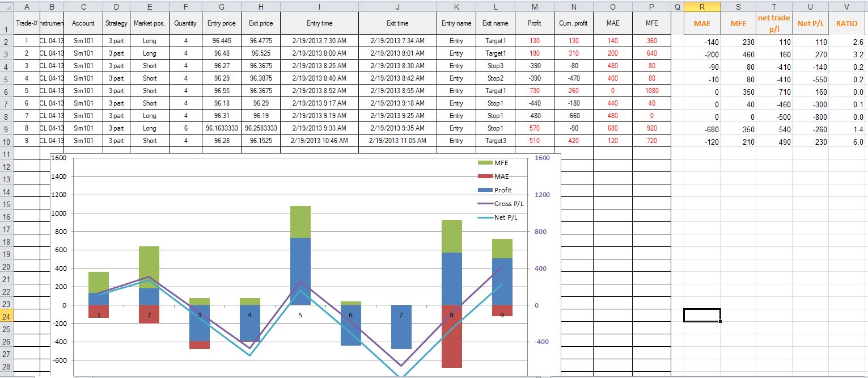Image resolution: width=868 pixels, height=378 pixels.
Task: Select net trade p/l cell 710
Action: 774,92
